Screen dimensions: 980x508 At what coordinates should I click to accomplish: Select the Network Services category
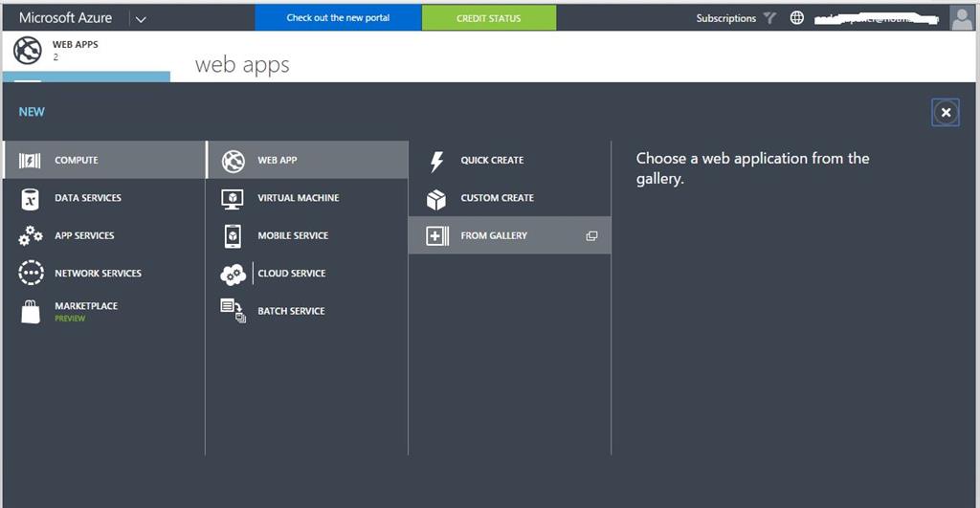coord(104,273)
